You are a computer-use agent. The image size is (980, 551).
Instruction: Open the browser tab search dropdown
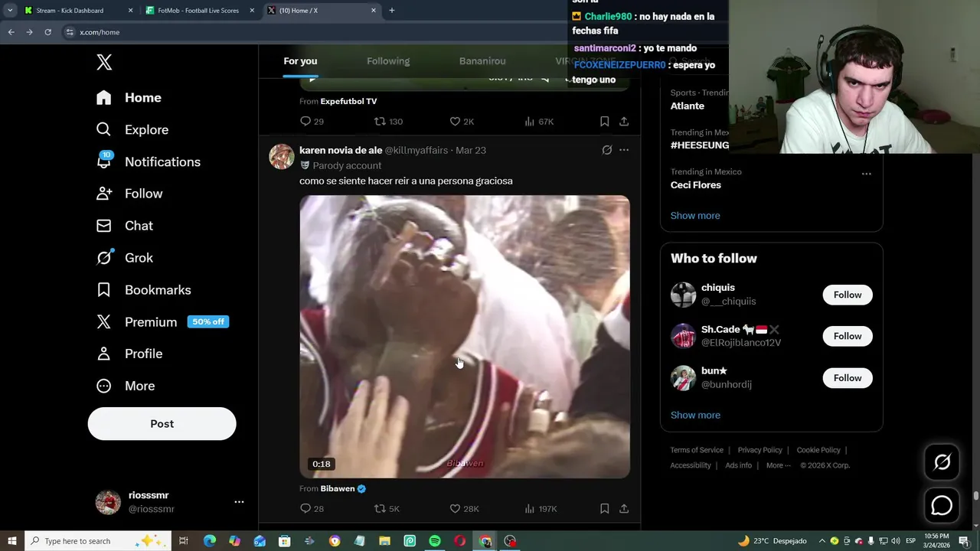9,11
